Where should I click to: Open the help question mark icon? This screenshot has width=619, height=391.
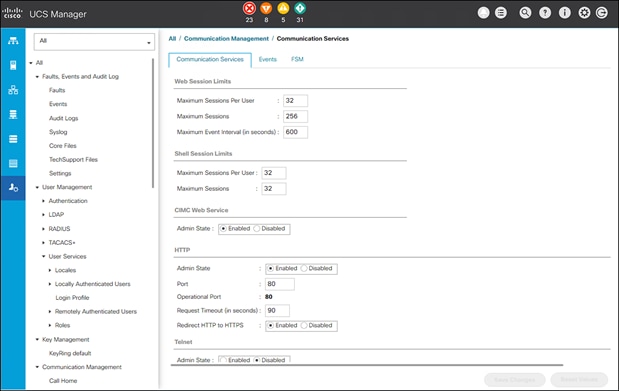(x=545, y=13)
